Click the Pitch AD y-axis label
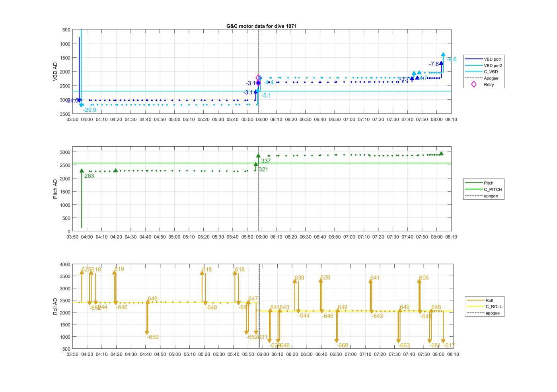The image size is (557, 392). click(55, 189)
